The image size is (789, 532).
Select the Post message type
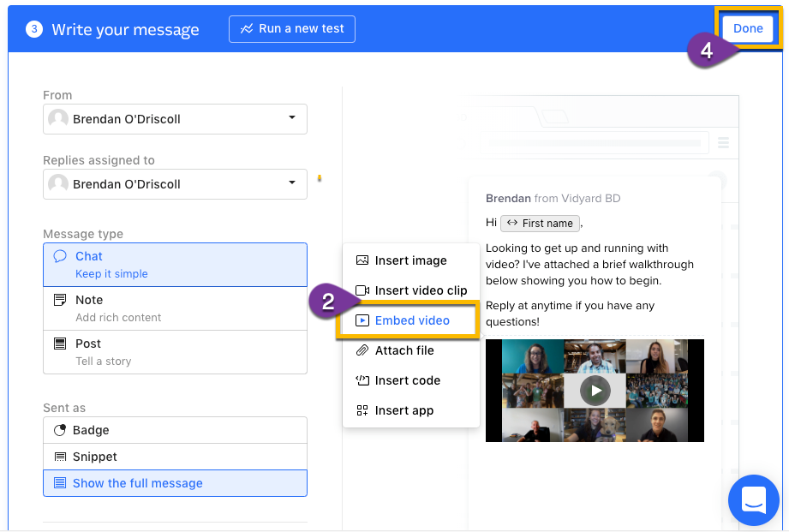pyautogui.click(x=175, y=351)
